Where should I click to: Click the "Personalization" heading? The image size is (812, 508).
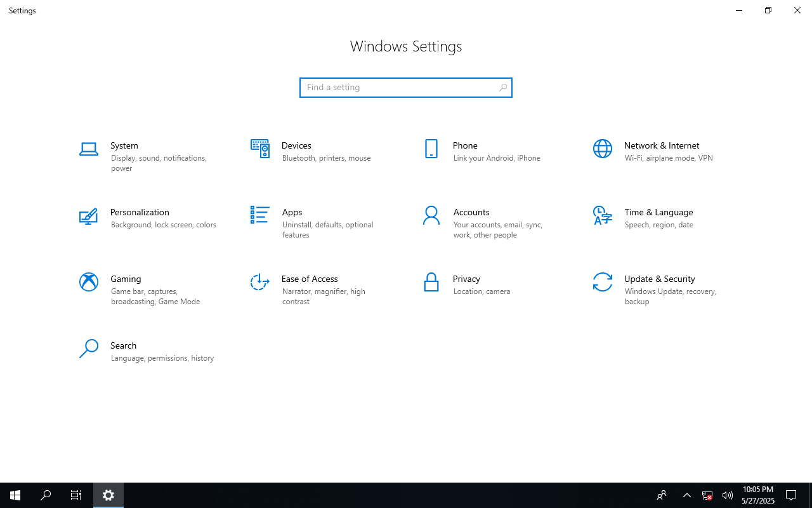point(140,212)
